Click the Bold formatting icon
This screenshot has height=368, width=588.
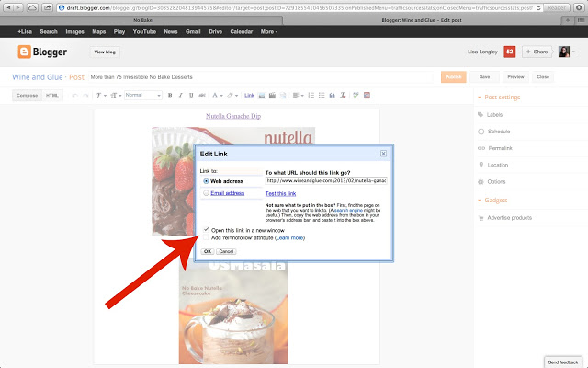pyautogui.click(x=170, y=96)
